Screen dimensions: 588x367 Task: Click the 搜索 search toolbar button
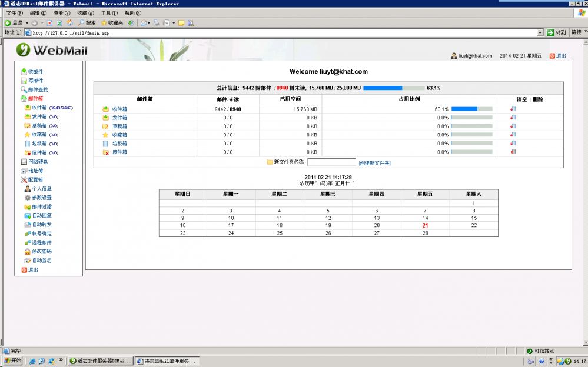click(x=87, y=23)
